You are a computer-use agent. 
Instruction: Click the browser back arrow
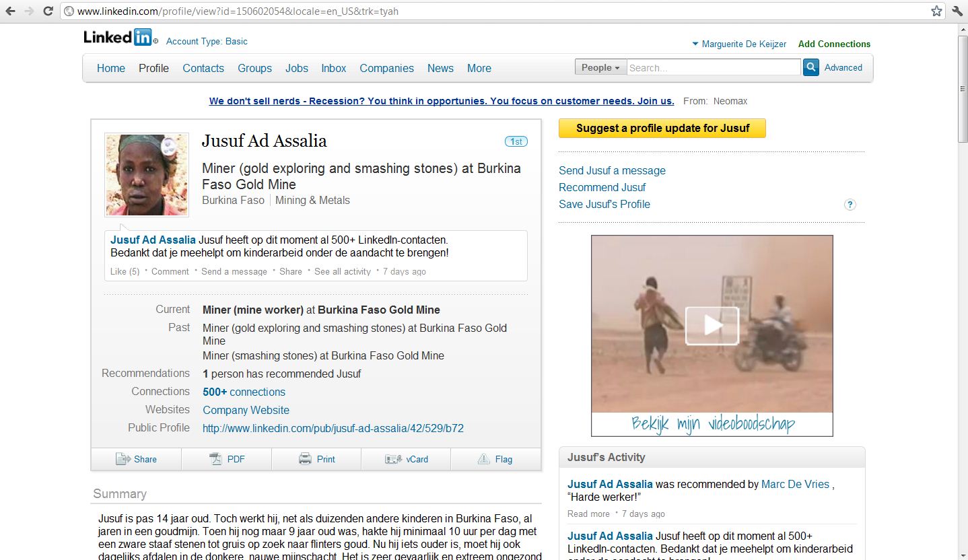(10, 11)
